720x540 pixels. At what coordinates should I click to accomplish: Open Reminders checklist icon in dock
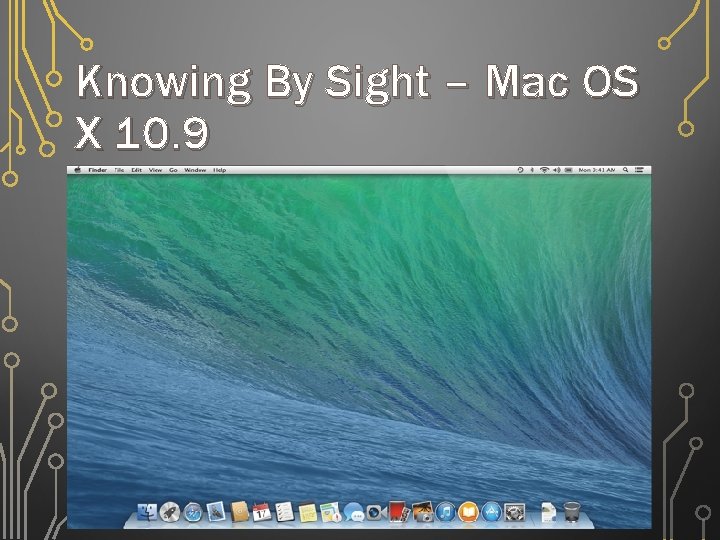click(285, 512)
